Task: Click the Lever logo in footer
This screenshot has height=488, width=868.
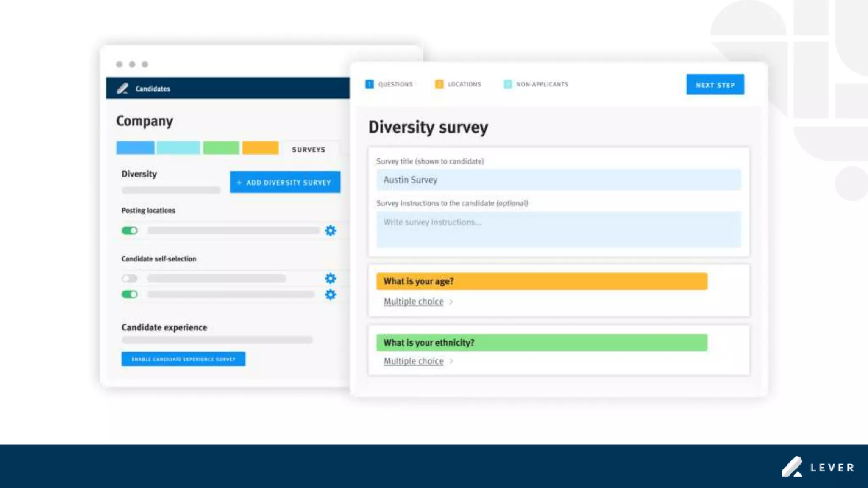Action: 818,467
